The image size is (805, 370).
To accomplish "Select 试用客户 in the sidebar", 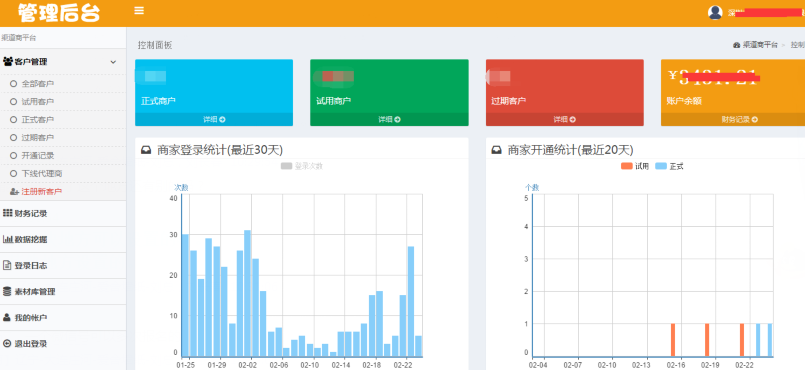I will click(37, 102).
